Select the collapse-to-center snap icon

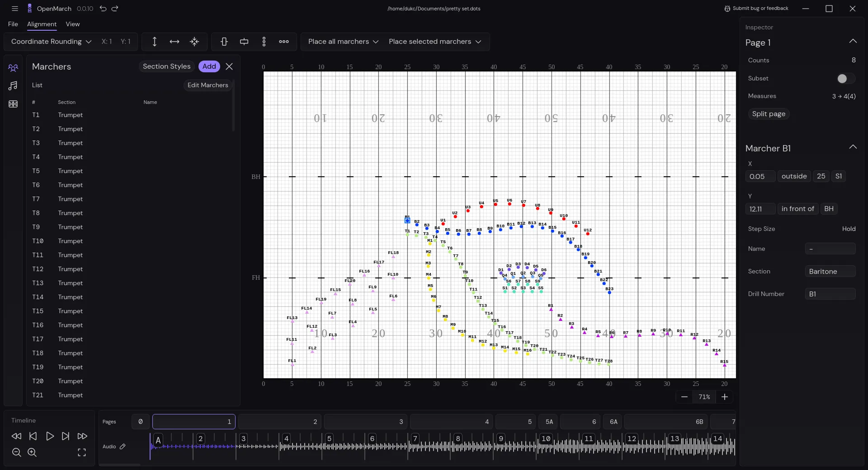tap(194, 42)
